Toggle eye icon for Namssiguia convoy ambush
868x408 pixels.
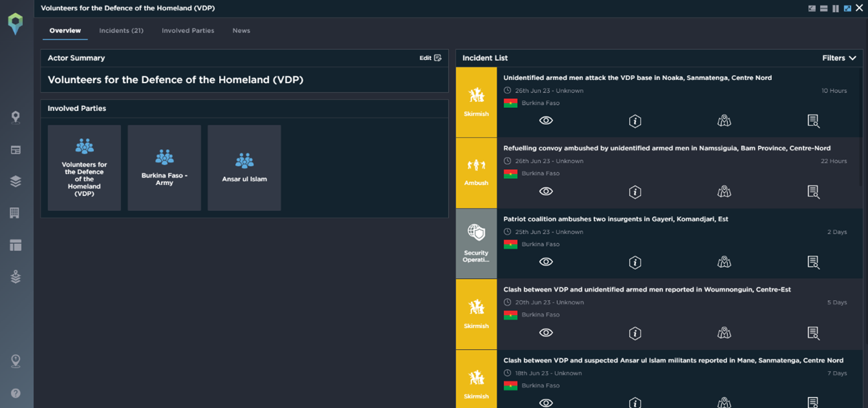point(546,191)
